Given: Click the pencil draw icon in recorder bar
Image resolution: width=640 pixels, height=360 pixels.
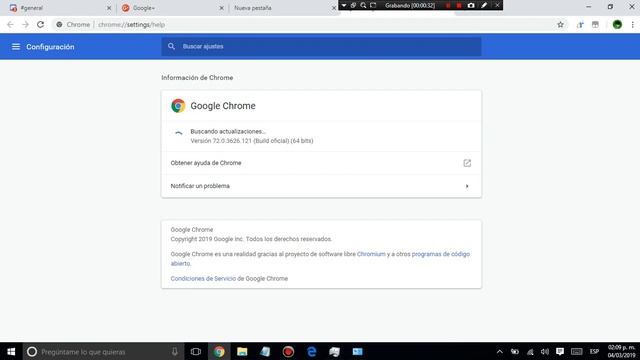Looking at the screenshot, I should [484, 5].
